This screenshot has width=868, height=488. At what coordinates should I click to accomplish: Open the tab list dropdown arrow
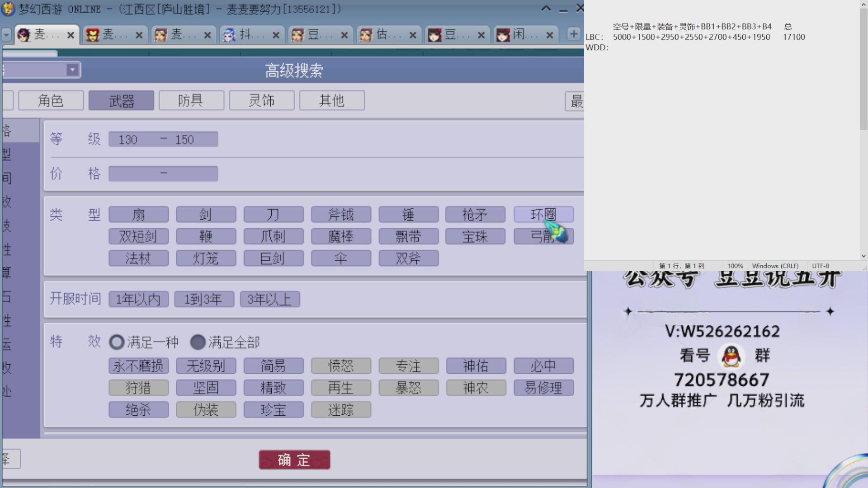[x=6, y=34]
